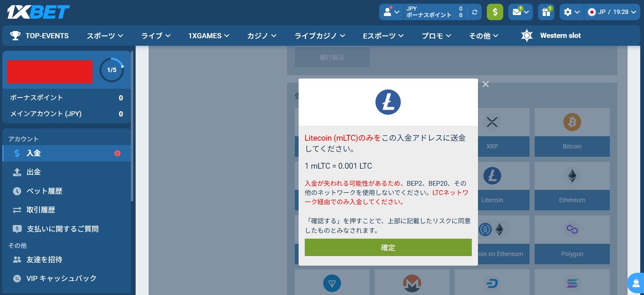Click the sidebar scrollbar
The width and height of the screenshot is (644, 295).
tap(132, 126)
